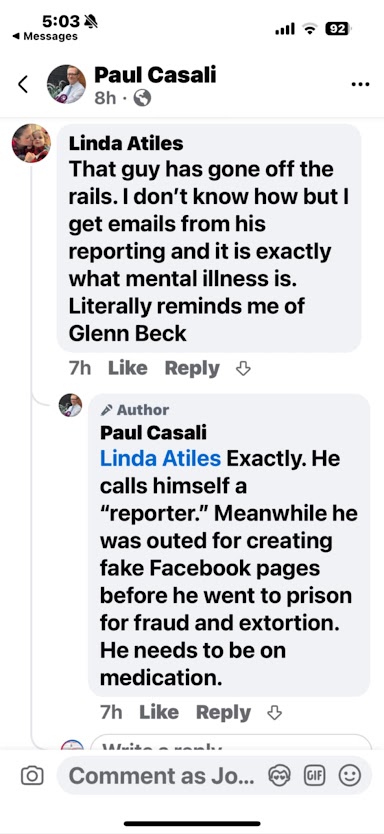Tap the globe public privacy icon

(x=142, y=98)
